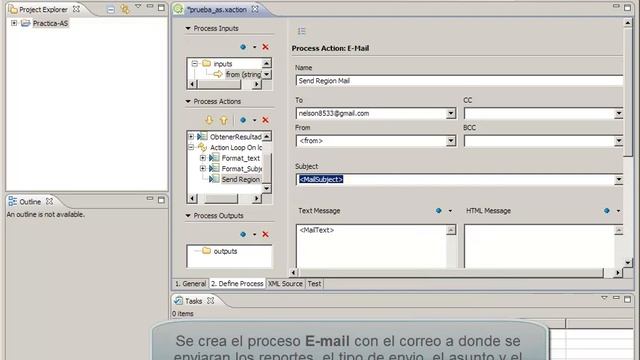Click inside the HTML Message area

539,246
